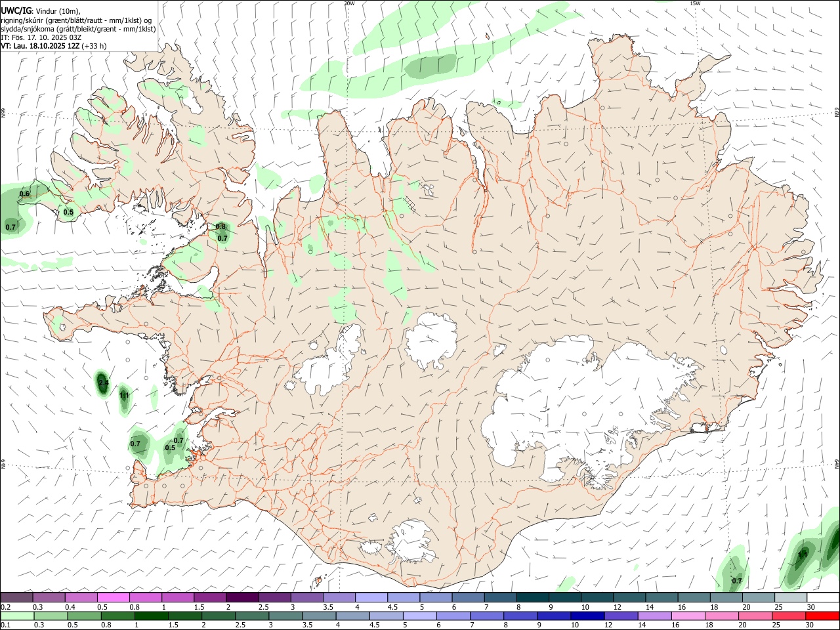The width and height of the screenshot is (840, 630).
Task: Click the dark green rain patch north of Iceland
Action: (x=430, y=66)
